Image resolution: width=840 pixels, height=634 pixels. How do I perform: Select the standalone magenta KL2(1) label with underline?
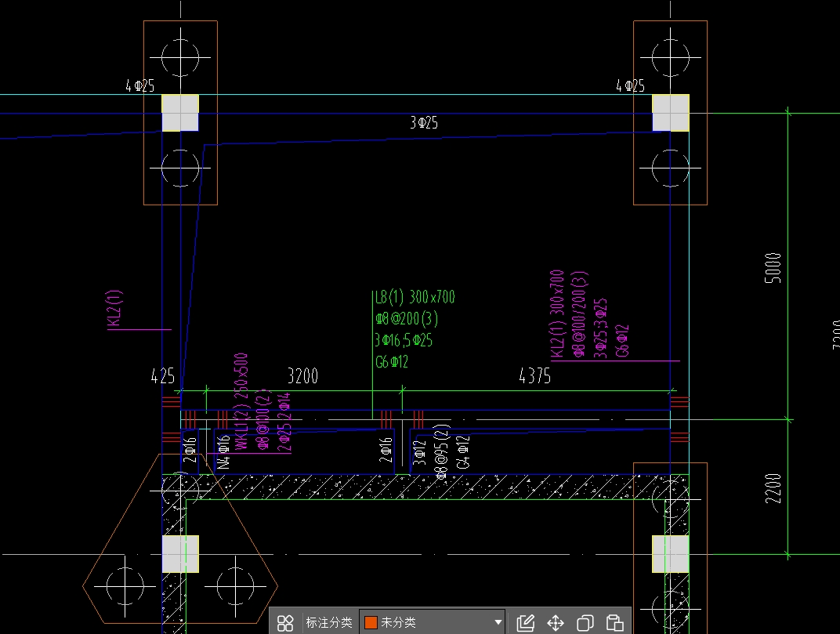pos(115,308)
